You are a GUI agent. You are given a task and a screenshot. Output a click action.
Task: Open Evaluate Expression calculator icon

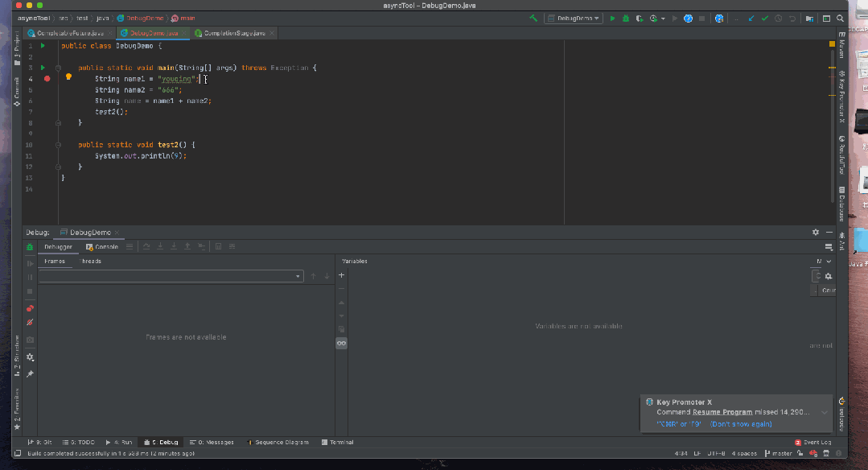point(218,246)
